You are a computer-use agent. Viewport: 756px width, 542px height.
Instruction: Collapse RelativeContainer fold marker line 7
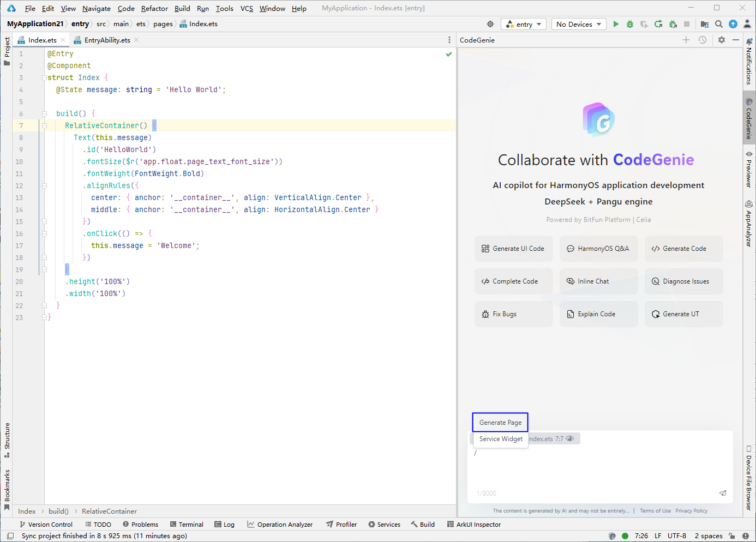[44, 126]
